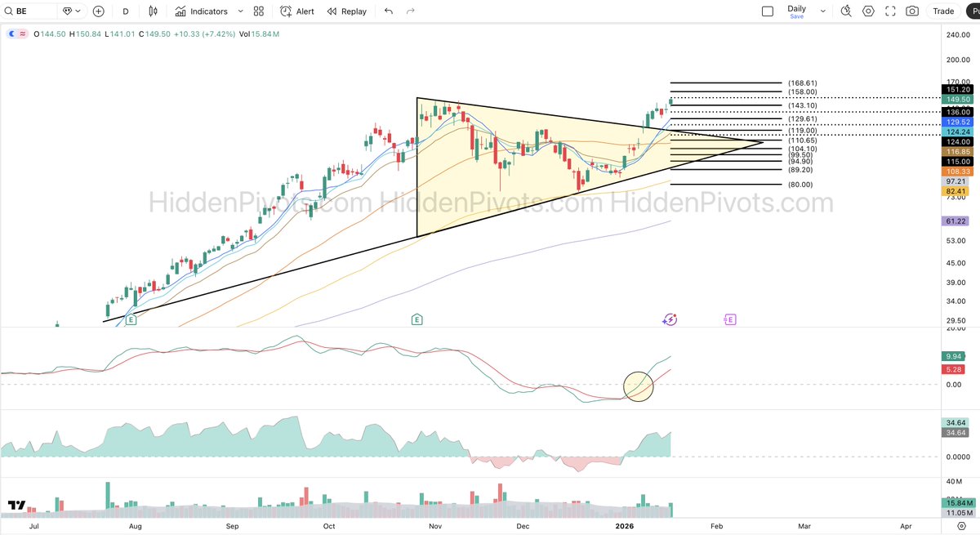Select the (158.00) target level label
The image size is (980, 535).
click(x=802, y=92)
